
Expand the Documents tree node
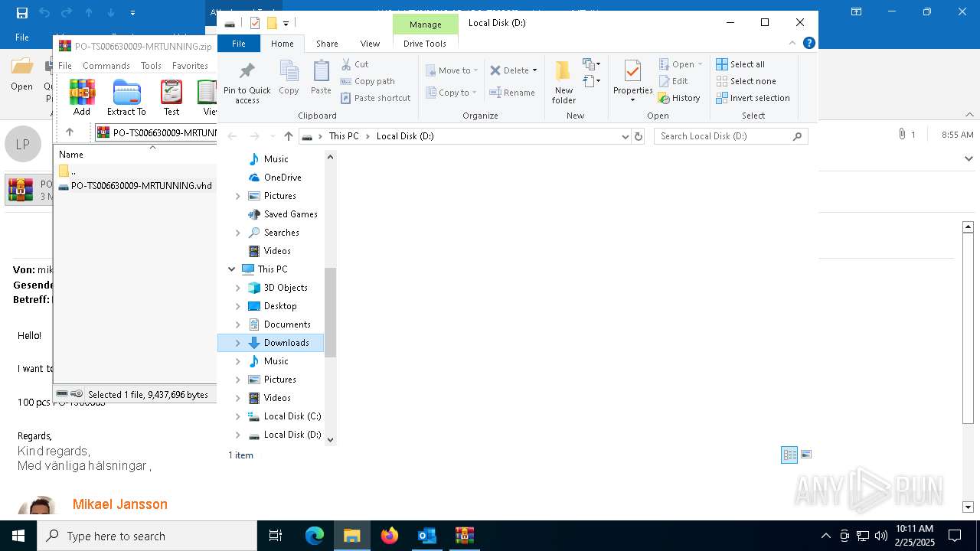pos(237,324)
